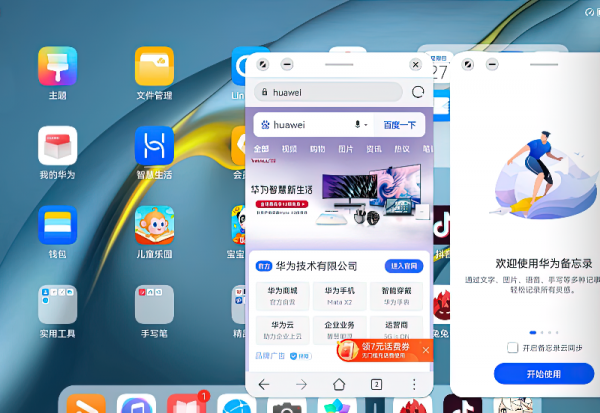Open the 钱包 wallet app

(x=57, y=225)
